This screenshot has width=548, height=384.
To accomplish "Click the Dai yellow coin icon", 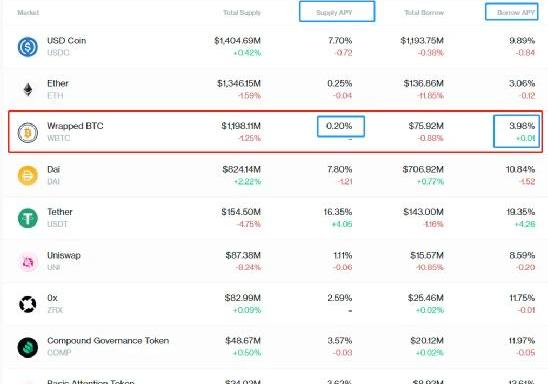I will [x=28, y=175].
